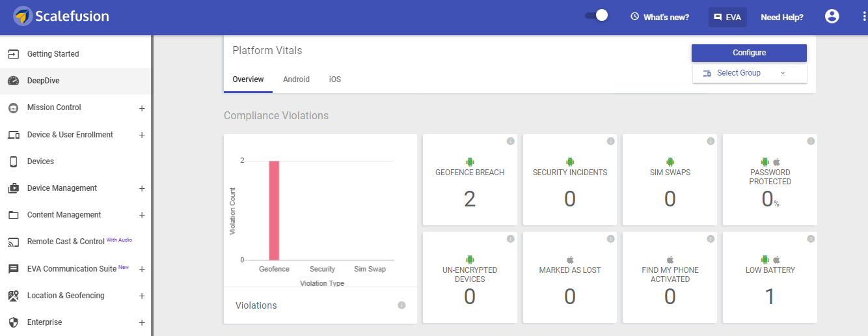This screenshot has width=868, height=336.
Task: Click the Mission Control sidebar icon
Action: click(x=13, y=107)
